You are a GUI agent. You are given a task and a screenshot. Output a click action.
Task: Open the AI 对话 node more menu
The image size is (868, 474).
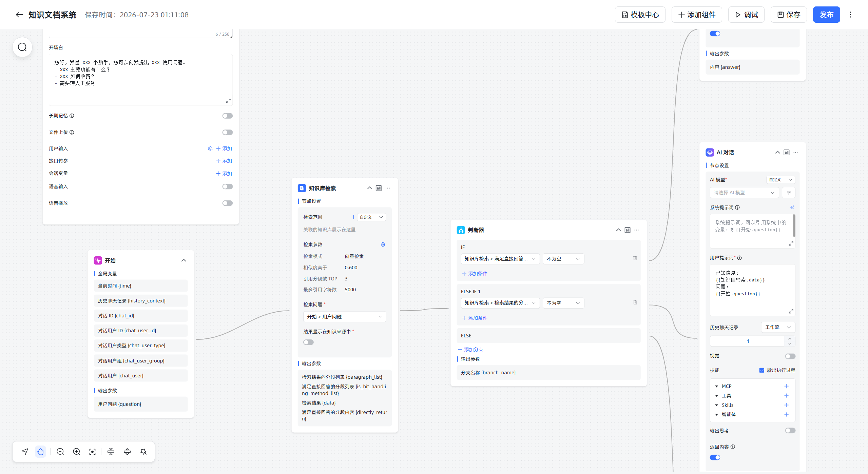click(x=796, y=152)
